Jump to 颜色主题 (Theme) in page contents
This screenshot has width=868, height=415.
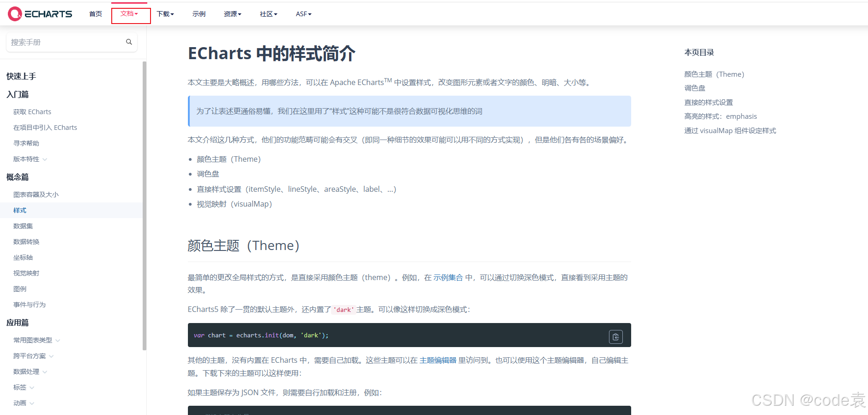[x=714, y=74]
